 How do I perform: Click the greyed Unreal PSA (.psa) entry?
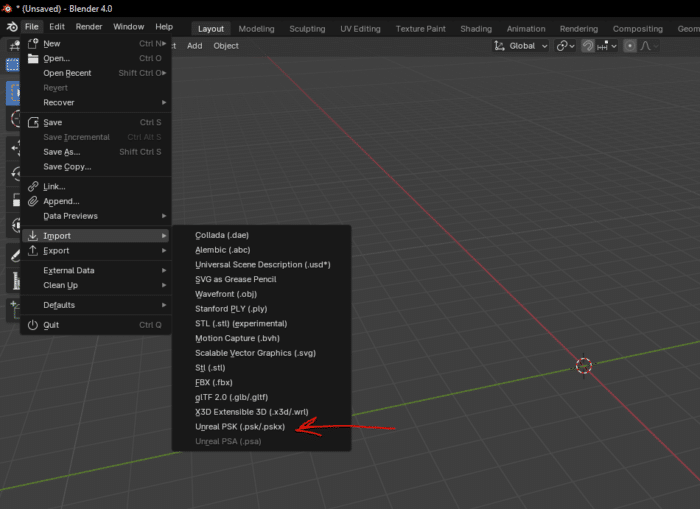tap(262, 441)
